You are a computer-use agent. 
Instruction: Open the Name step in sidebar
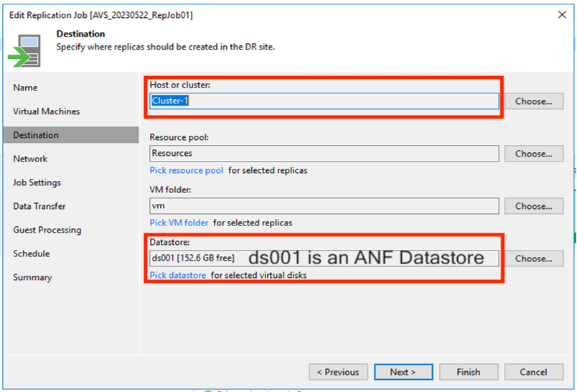coord(25,88)
